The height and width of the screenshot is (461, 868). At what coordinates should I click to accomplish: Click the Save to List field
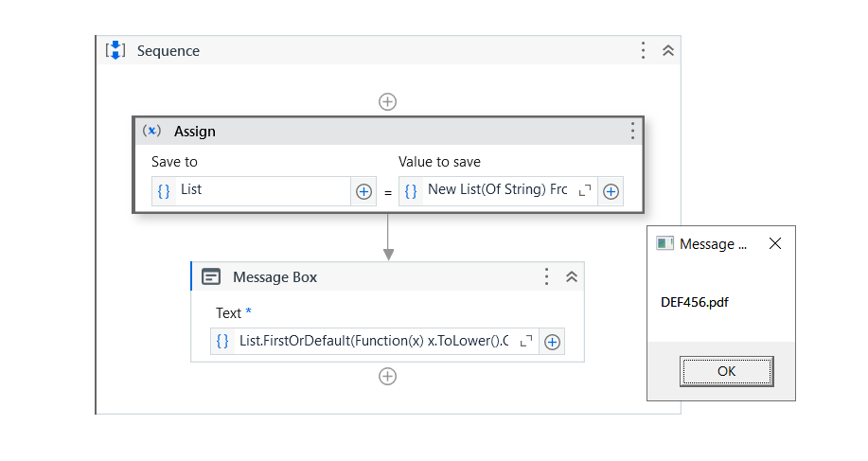click(262, 190)
